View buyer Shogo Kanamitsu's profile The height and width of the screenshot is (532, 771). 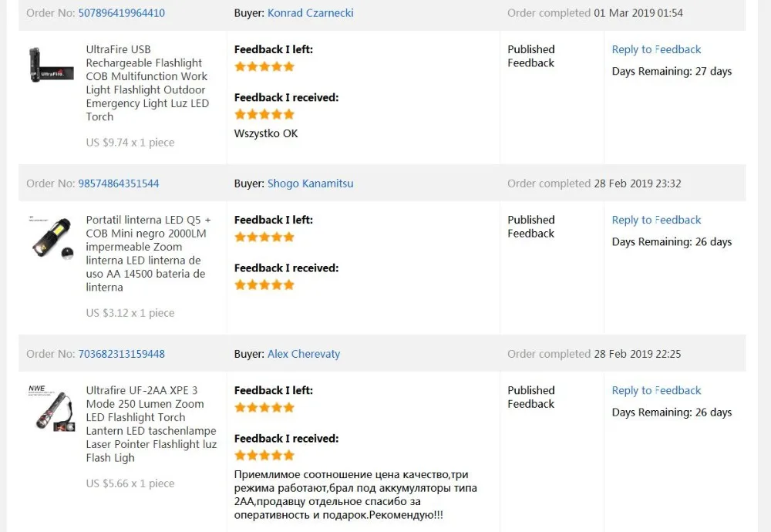tap(310, 184)
